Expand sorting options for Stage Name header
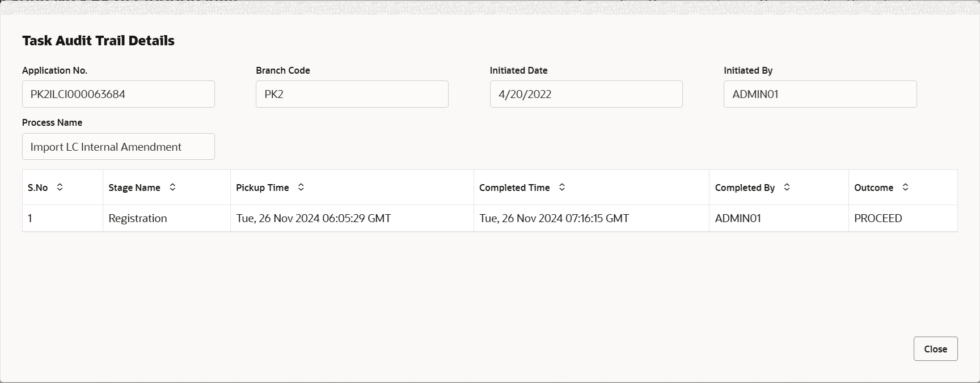The image size is (980, 383). pyautogui.click(x=173, y=188)
